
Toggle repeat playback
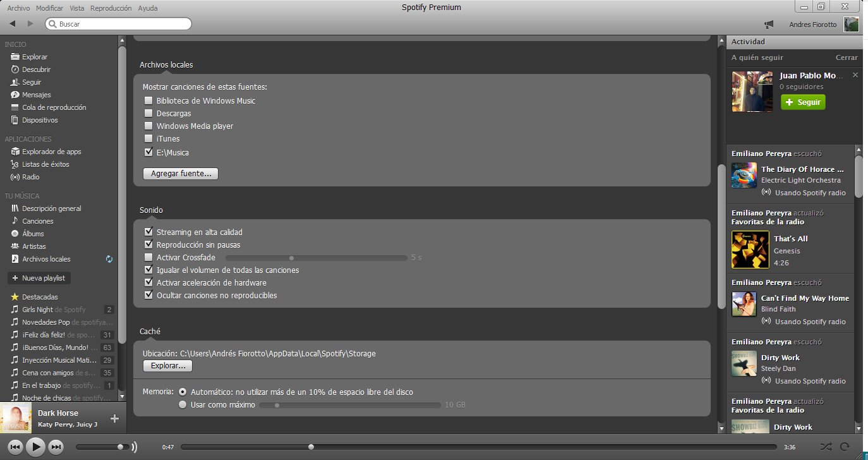click(x=844, y=447)
